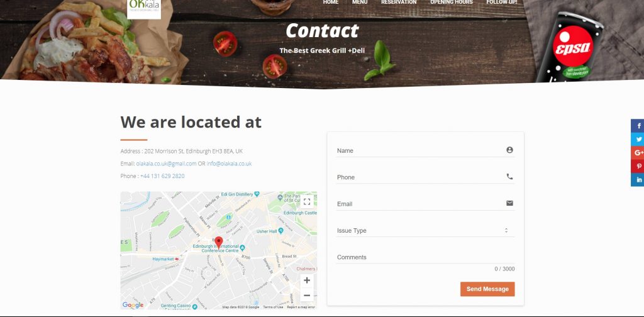This screenshot has height=317, width=644.
Task: Open the MENU navigation item
Action: [x=360, y=3]
